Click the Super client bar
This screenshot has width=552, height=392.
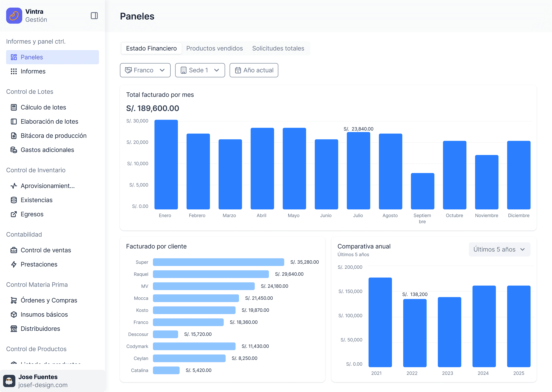[x=218, y=262]
